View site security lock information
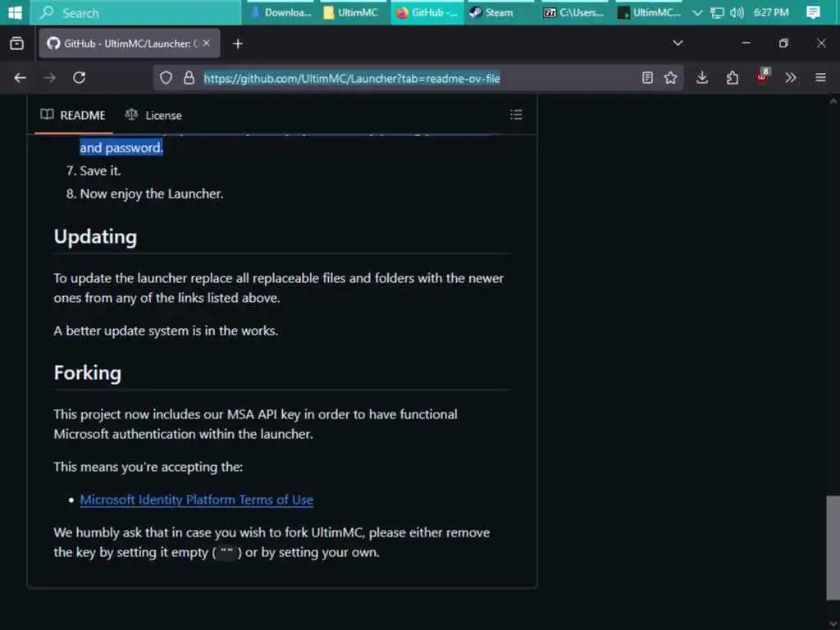 click(x=189, y=78)
